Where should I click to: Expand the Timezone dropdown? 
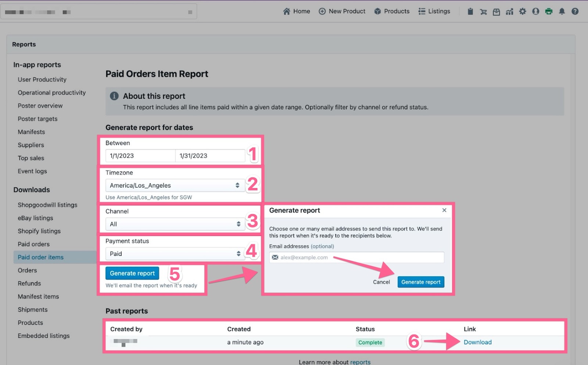pyautogui.click(x=175, y=185)
